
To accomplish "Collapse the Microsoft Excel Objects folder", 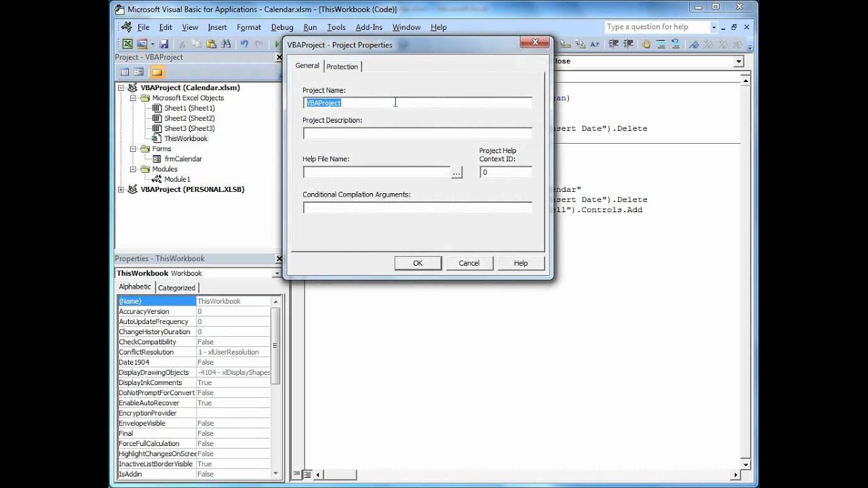I will pos(134,98).
